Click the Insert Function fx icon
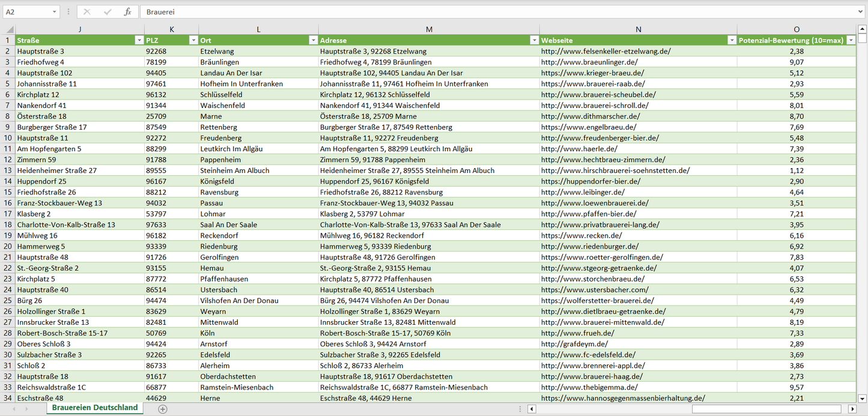The image size is (868, 416). point(127,12)
